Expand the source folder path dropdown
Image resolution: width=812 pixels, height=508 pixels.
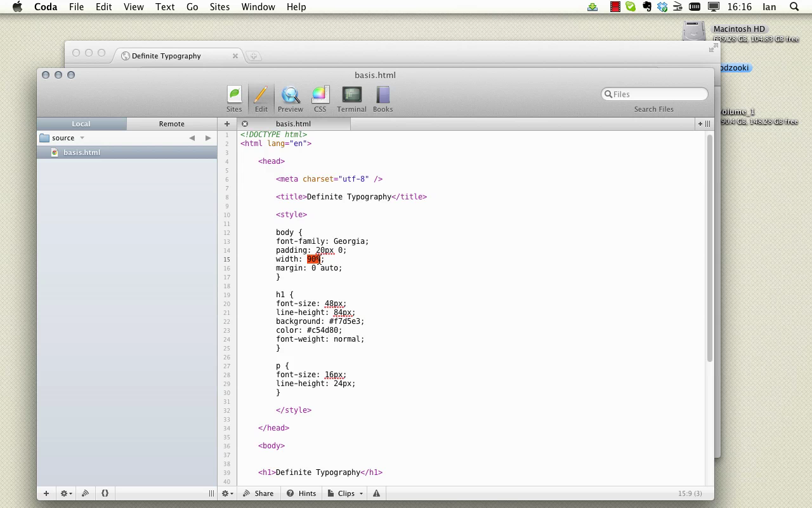pyautogui.click(x=82, y=138)
